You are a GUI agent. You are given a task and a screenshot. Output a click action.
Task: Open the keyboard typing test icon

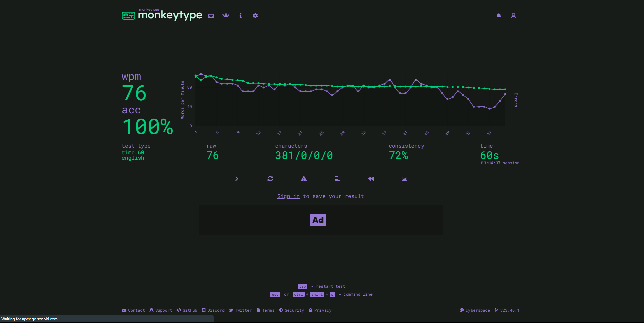click(211, 16)
